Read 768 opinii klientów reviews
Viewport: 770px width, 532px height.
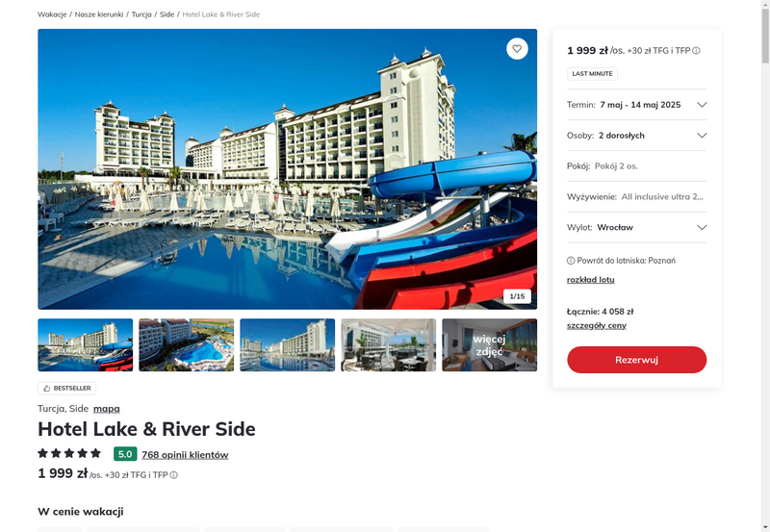click(x=185, y=455)
